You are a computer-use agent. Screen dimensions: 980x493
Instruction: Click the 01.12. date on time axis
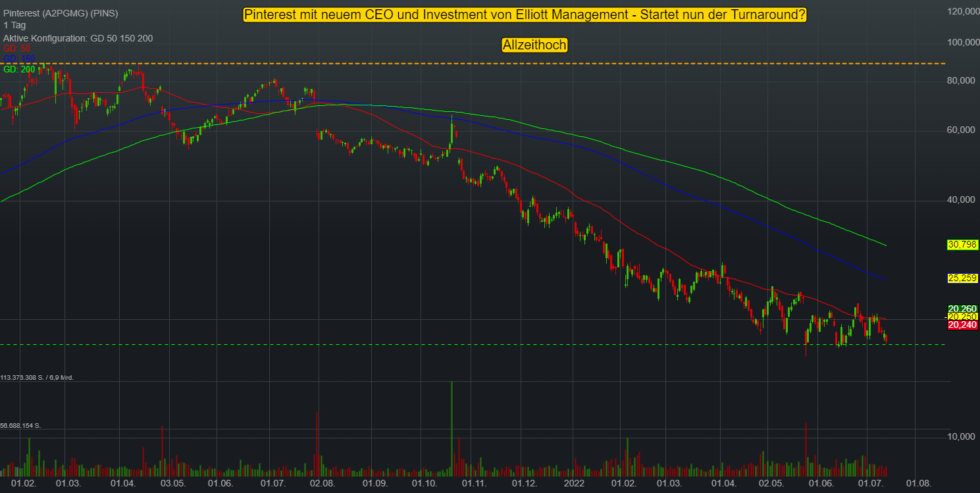tap(525, 484)
